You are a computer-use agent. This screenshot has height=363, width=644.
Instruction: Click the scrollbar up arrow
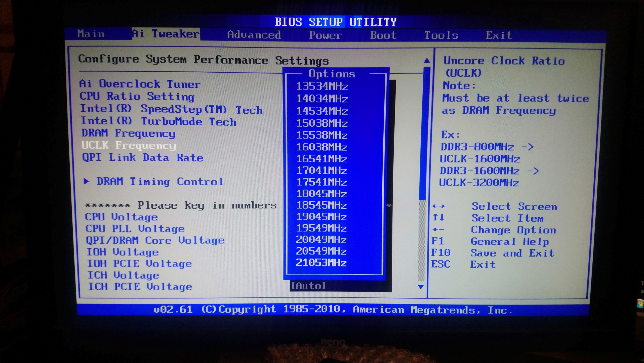tap(426, 61)
